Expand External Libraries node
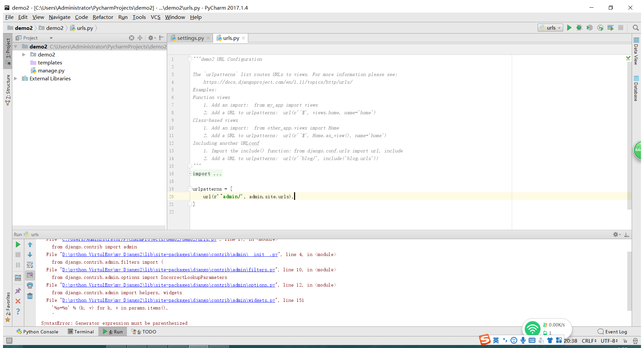 click(x=16, y=79)
